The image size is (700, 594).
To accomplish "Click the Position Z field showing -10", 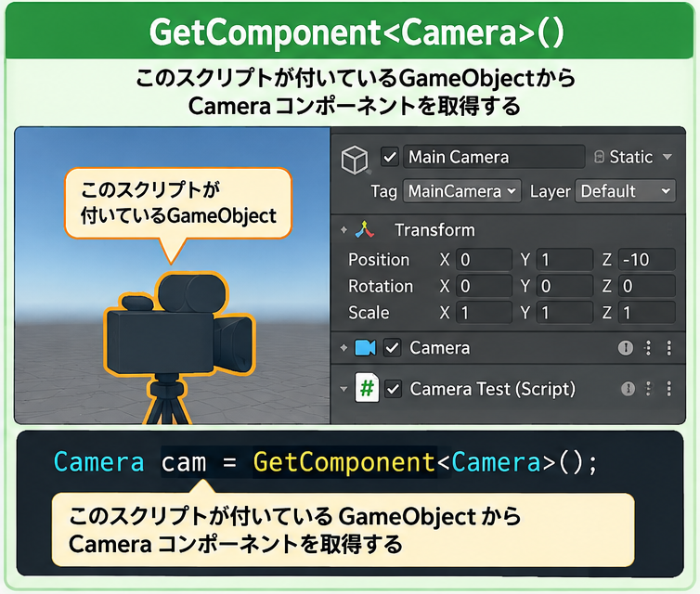I will (x=646, y=260).
